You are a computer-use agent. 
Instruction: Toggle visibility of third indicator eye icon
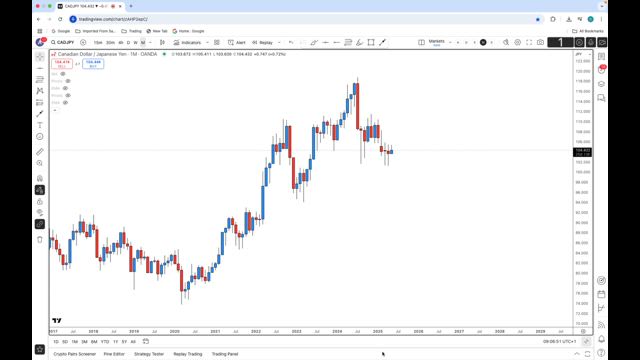pos(65,88)
